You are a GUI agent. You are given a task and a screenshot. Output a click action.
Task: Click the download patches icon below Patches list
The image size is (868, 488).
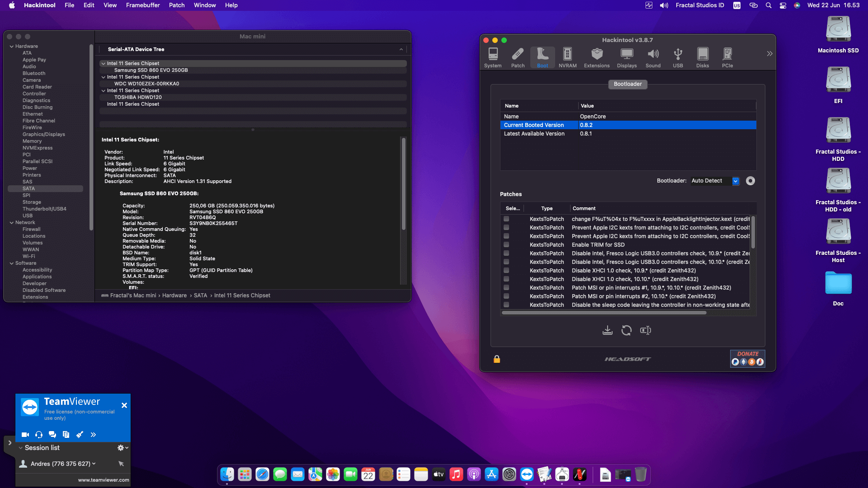[x=608, y=330]
